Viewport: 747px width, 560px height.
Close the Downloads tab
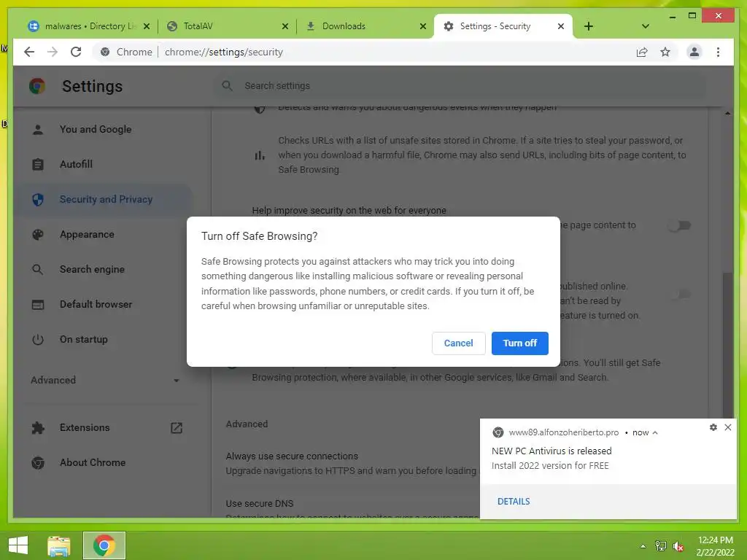[423, 26]
